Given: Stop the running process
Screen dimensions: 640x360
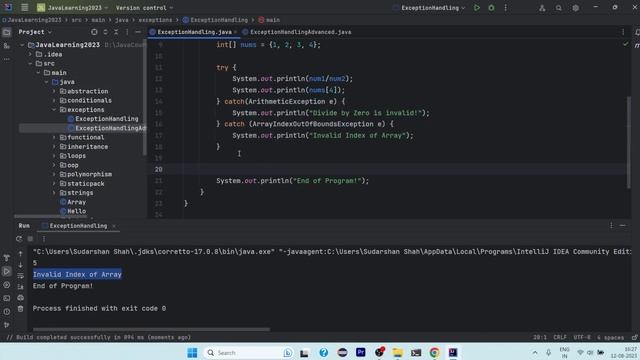Looking at the screenshot, I should point(30,239).
